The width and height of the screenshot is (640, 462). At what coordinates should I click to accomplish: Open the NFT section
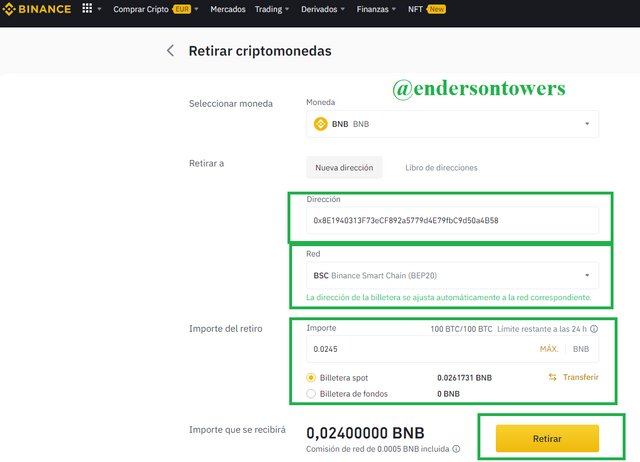coord(415,9)
